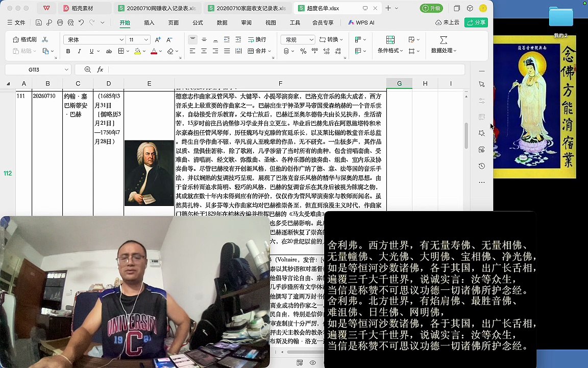
Task: Click the new tab plus button
Action: [388, 8]
